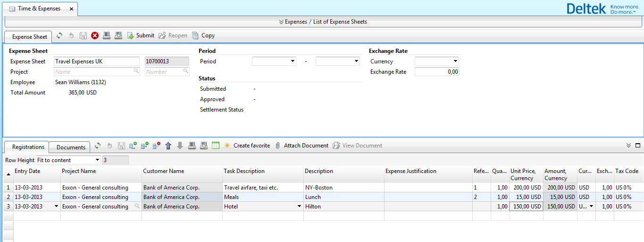Switch to the Documents tab
The image size is (644, 242).
[71, 147]
